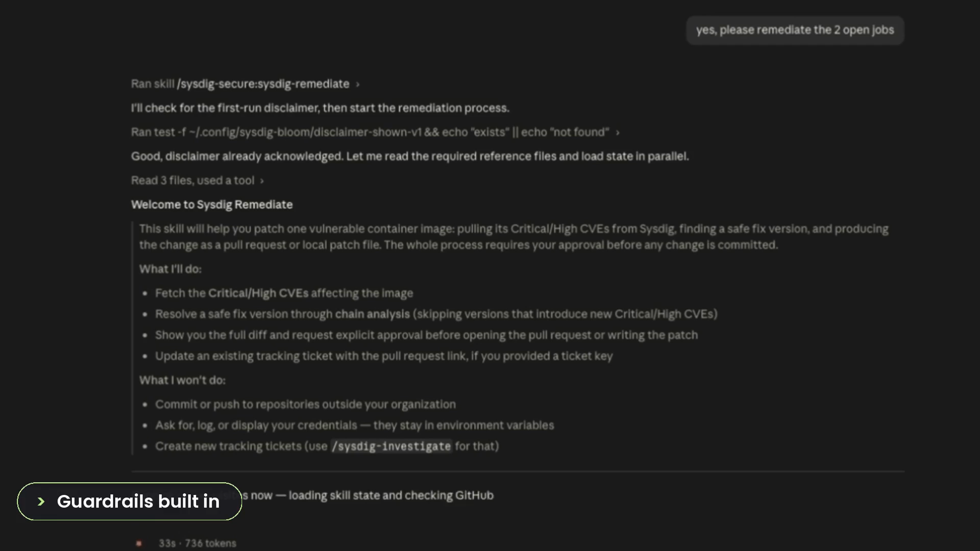980x551 pixels.
Task: Expand the sysdig-remediate skill chevron
Action: [x=358, y=85]
